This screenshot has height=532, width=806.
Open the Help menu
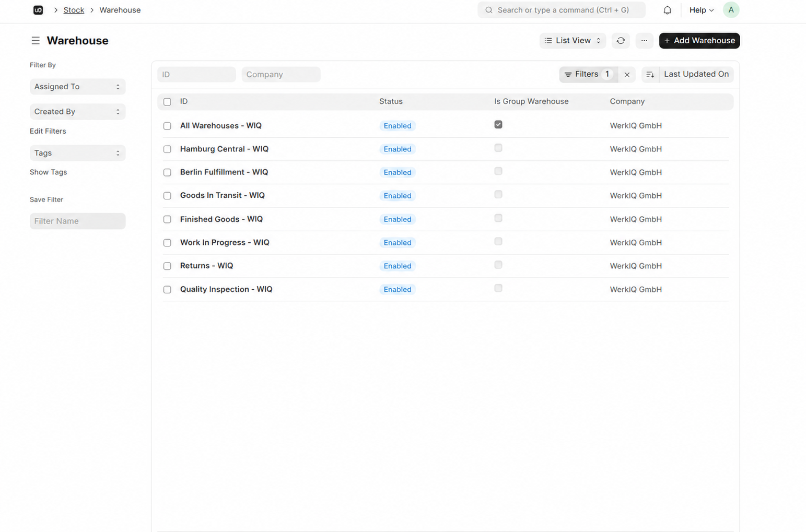(x=701, y=10)
